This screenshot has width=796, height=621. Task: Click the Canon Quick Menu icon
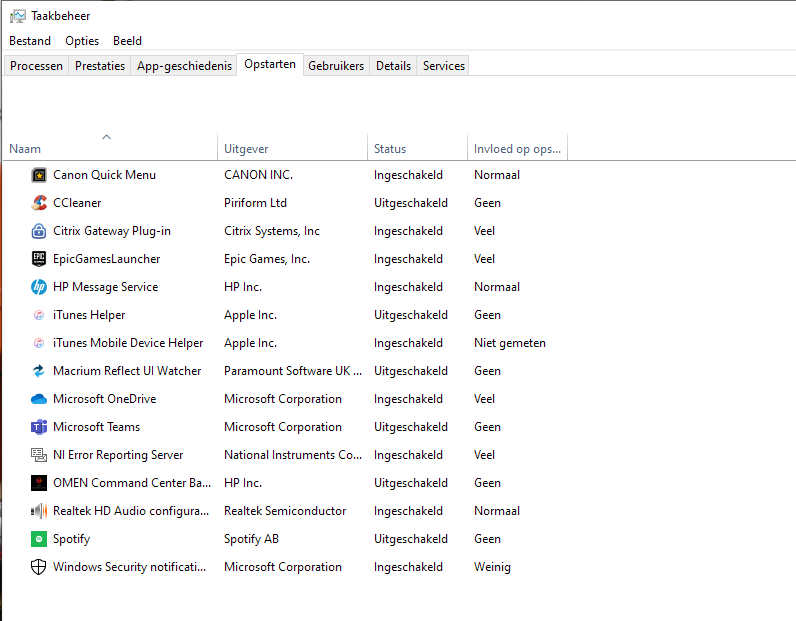point(39,175)
